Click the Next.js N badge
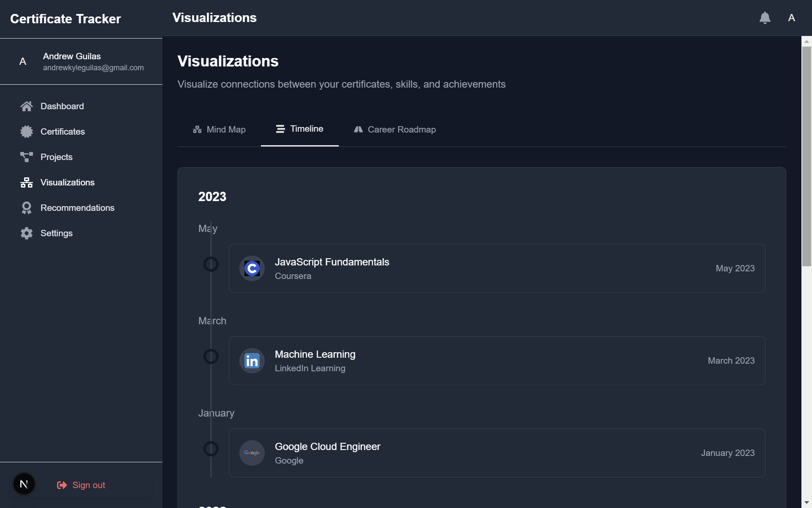Image resolution: width=812 pixels, height=508 pixels. (x=24, y=484)
